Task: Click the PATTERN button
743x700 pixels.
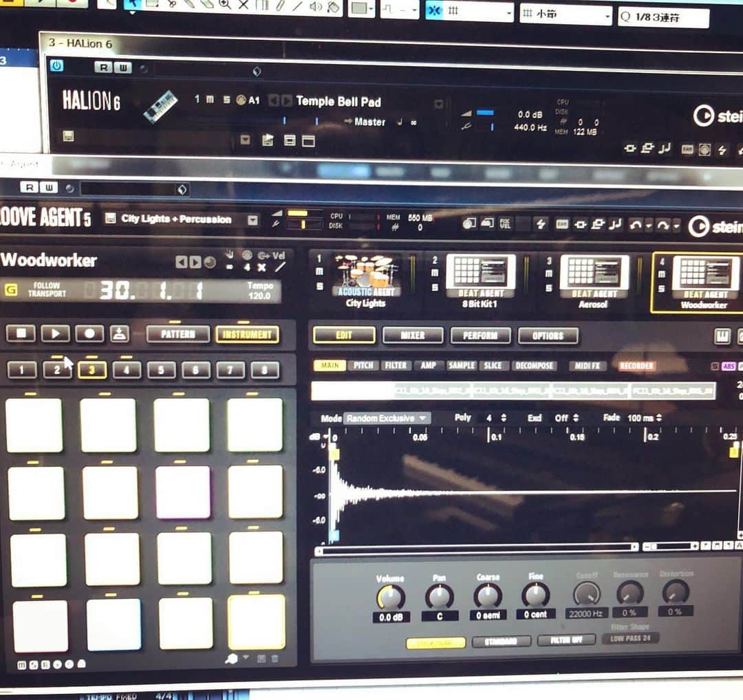Action: tap(178, 334)
